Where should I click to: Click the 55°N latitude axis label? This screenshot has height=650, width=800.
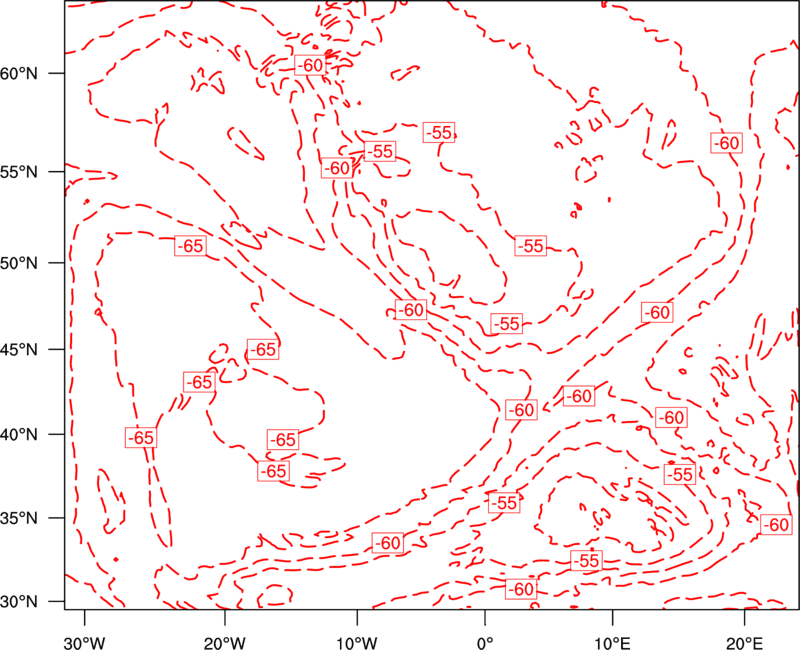[19, 172]
